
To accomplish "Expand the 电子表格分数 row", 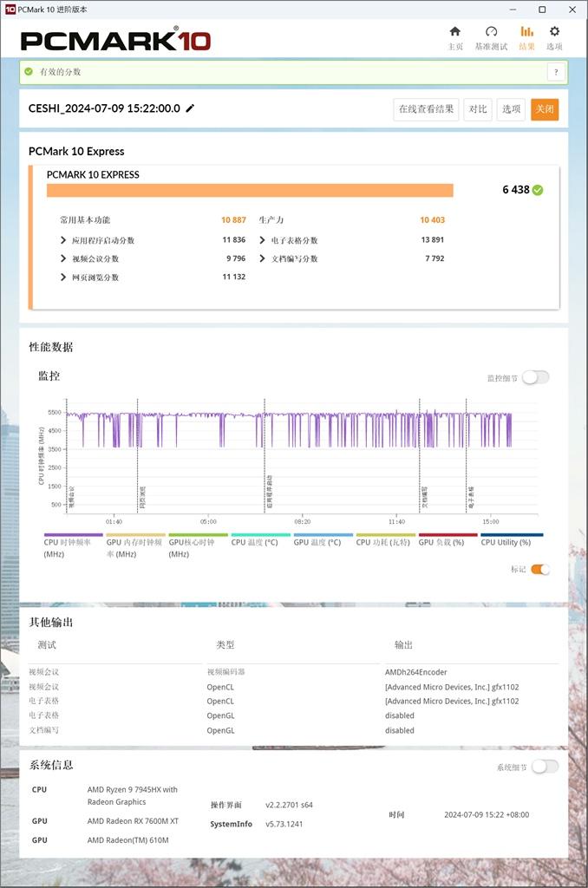I will pos(262,240).
